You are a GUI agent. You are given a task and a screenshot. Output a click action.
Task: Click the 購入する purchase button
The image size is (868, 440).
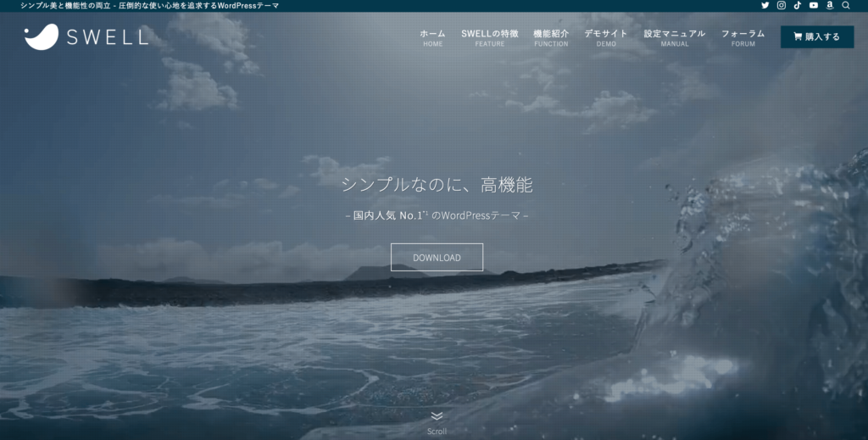[x=817, y=36]
